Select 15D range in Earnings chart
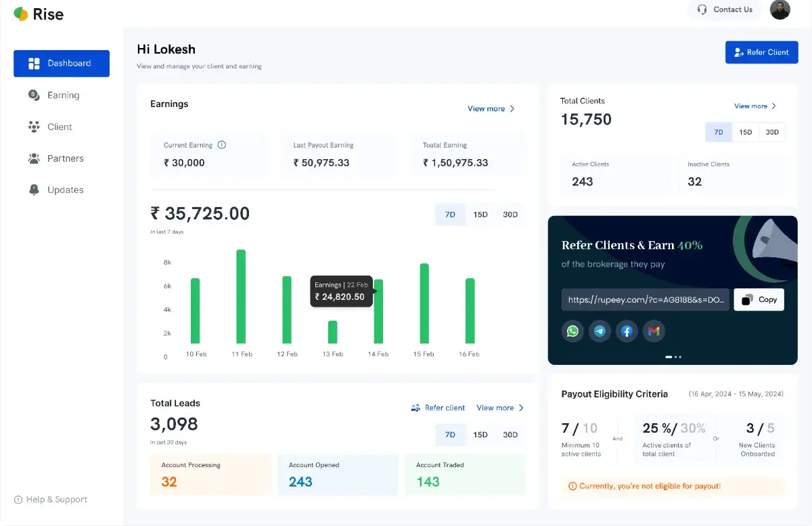Image resolution: width=812 pixels, height=526 pixels. pos(480,215)
